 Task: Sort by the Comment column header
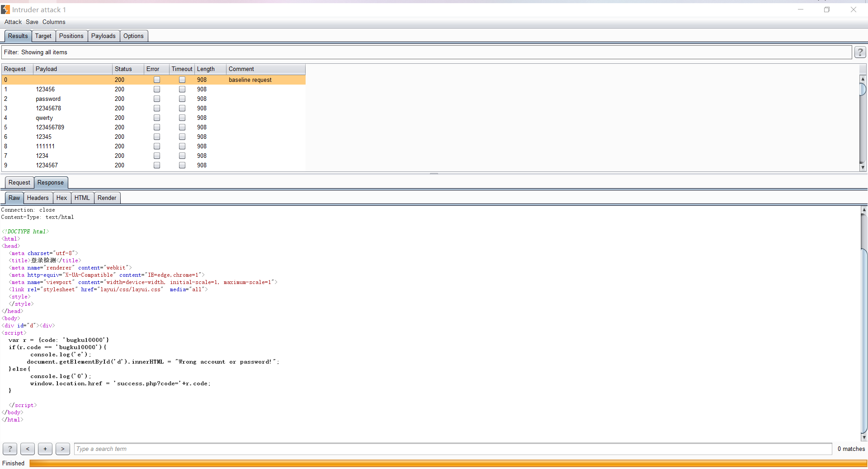pos(266,69)
